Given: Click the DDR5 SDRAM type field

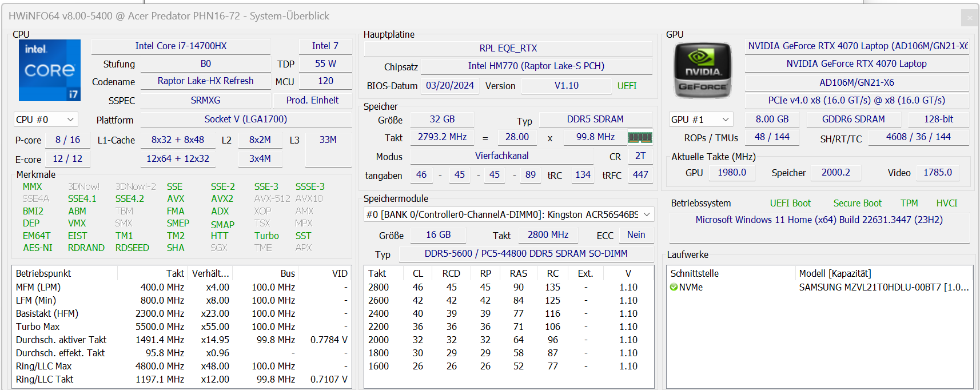Looking at the screenshot, I should pos(595,119).
